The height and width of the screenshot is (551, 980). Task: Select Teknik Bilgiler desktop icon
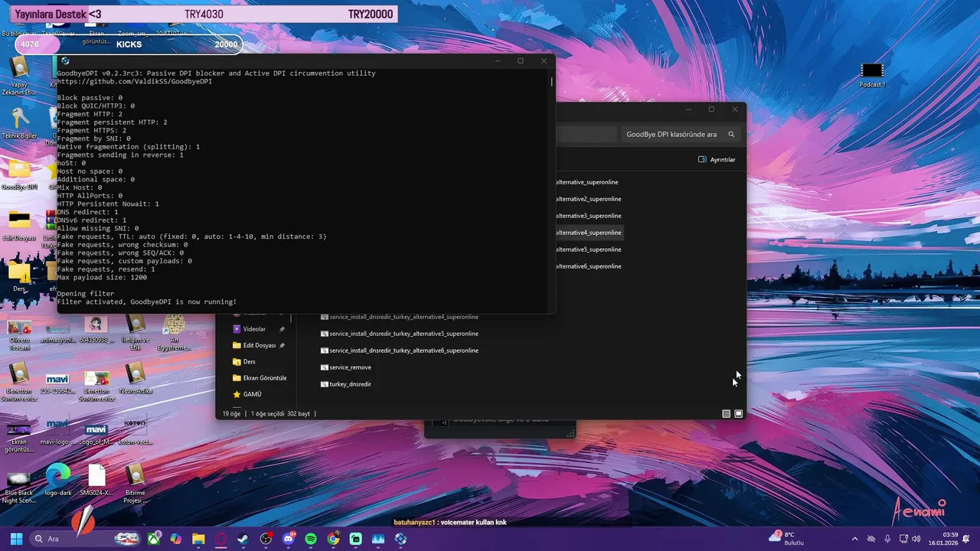[x=19, y=122]
